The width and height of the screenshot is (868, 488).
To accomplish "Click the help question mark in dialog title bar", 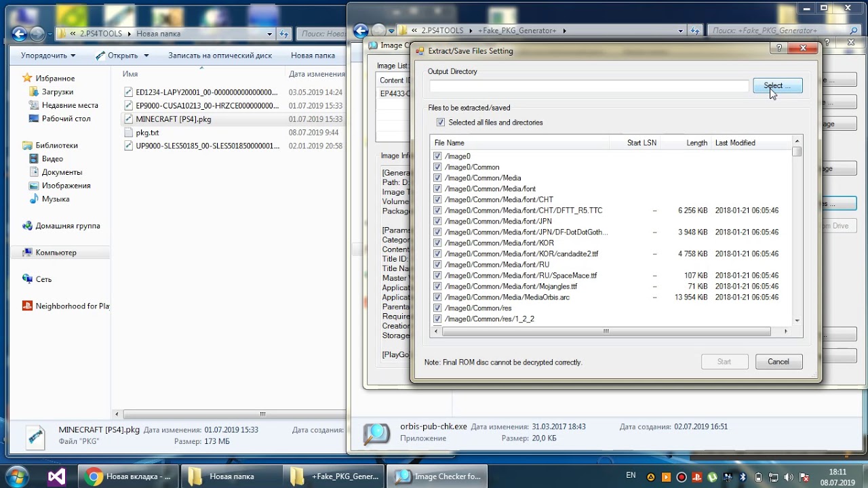I will tap(779, 48).
